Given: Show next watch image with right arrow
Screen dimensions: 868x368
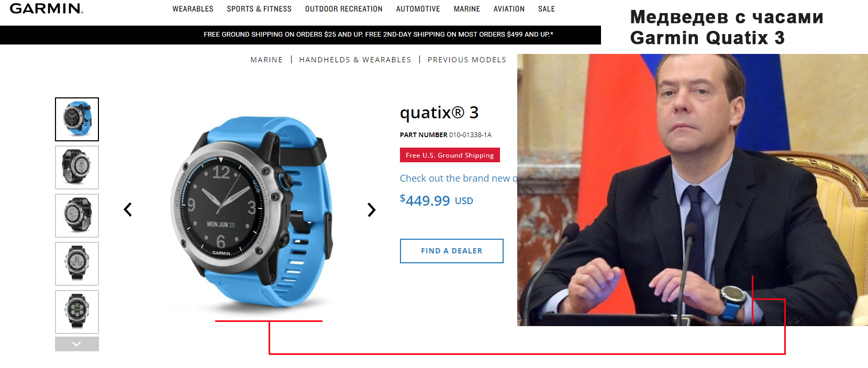Looking at the screenshot, I should [371, 209].
